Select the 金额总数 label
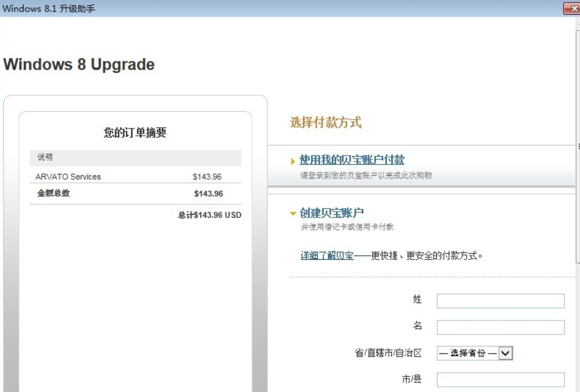This screenshot has height=392, width=580. point(53,193)
